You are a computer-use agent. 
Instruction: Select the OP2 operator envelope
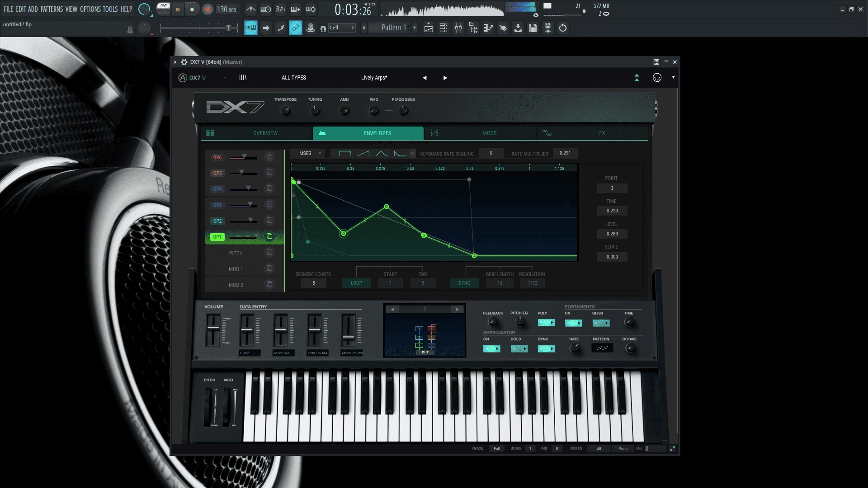tap(217, 221)
